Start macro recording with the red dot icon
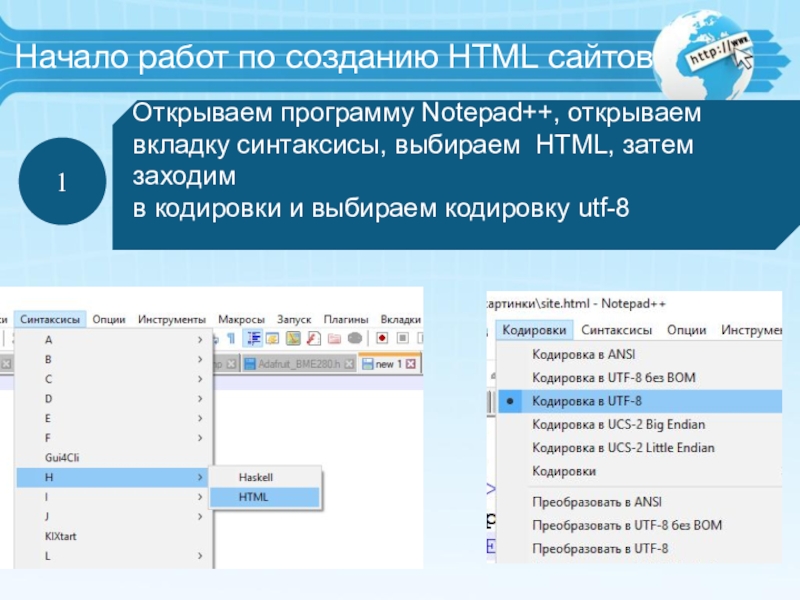Viewport: 800px width, 600px height. point(382,338)
